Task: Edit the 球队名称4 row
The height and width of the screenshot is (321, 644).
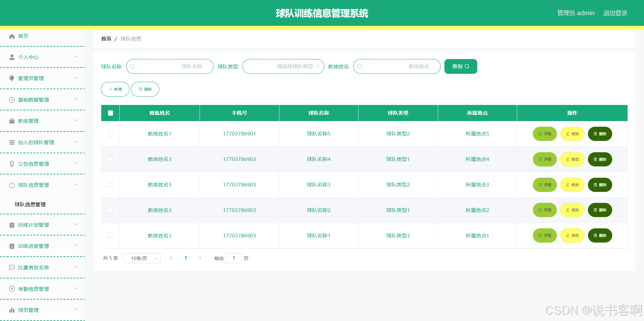Action: pos(573,159)
